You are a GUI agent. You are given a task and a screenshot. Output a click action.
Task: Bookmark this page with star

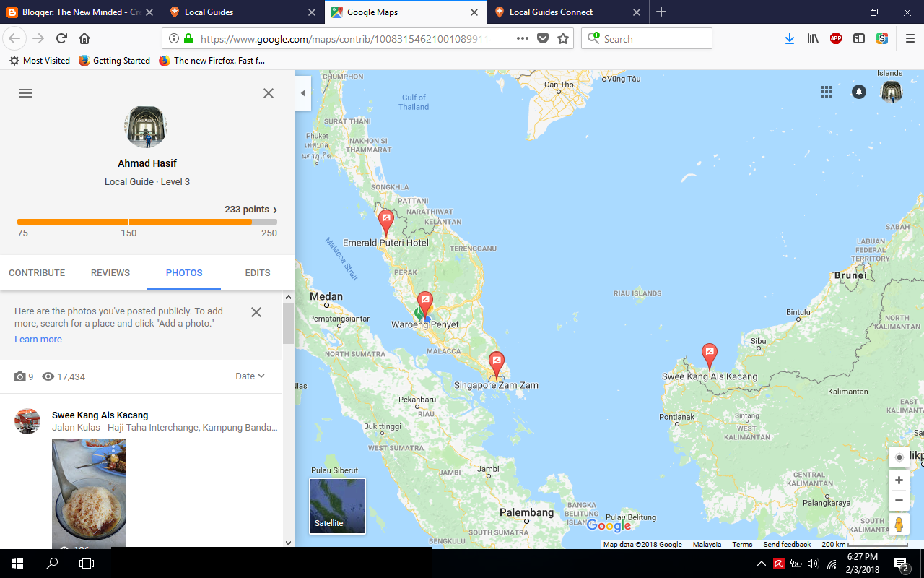(563, 39)
